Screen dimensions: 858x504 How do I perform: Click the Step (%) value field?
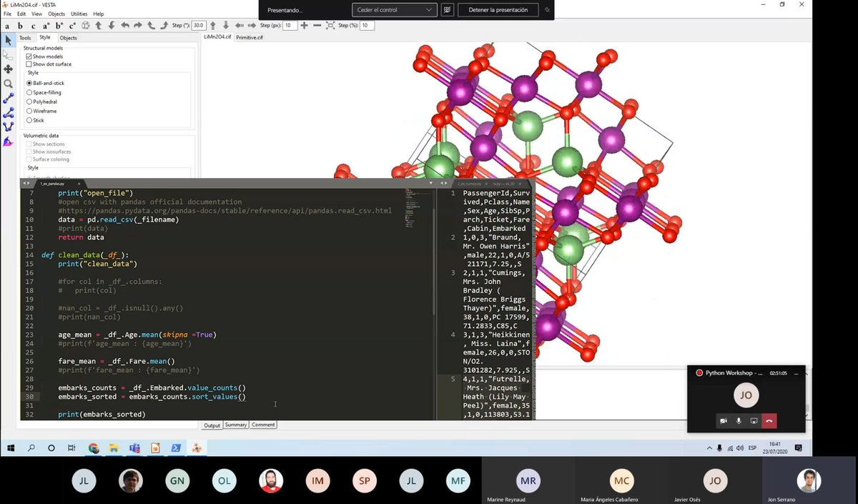(367, 26)
